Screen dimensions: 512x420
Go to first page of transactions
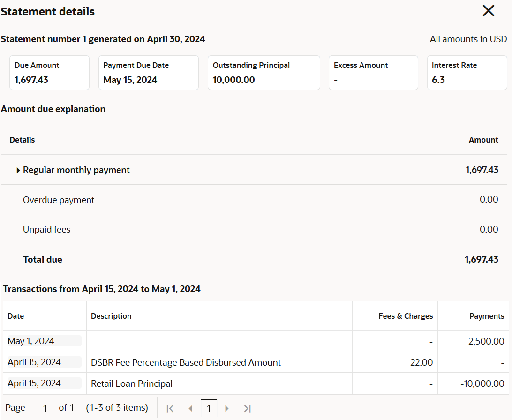170,408
